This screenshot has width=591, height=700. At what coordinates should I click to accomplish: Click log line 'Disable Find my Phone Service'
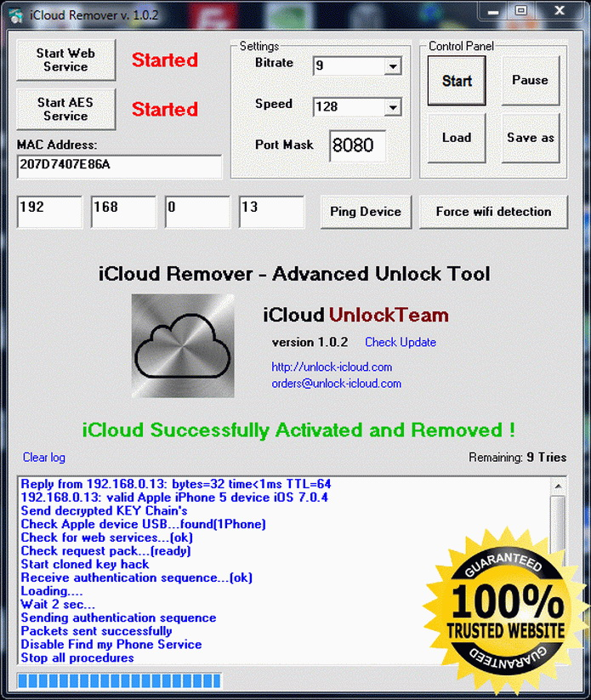pyautogui.click(x=111, y=645)
